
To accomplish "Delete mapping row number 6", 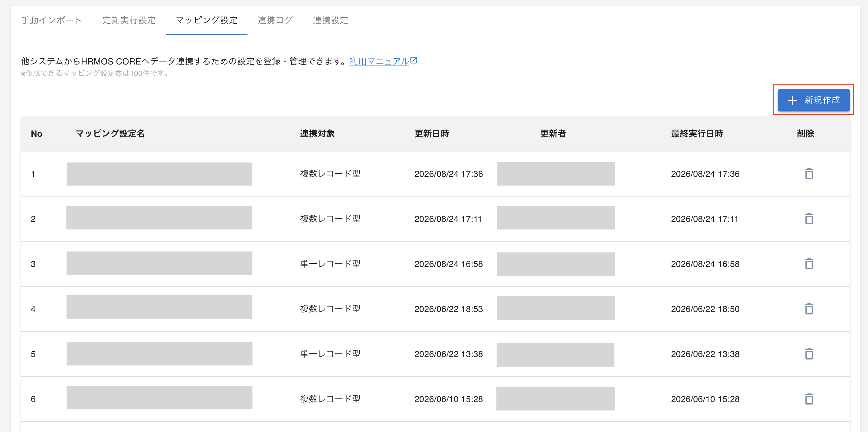I will pyautogui.click(x=809, y=399).
